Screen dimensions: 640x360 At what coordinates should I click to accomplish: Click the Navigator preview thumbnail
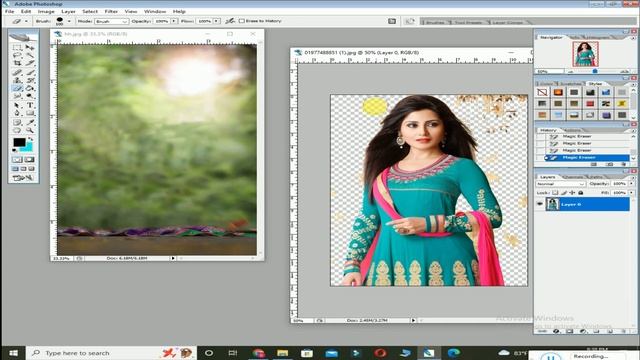coord(585,54)
